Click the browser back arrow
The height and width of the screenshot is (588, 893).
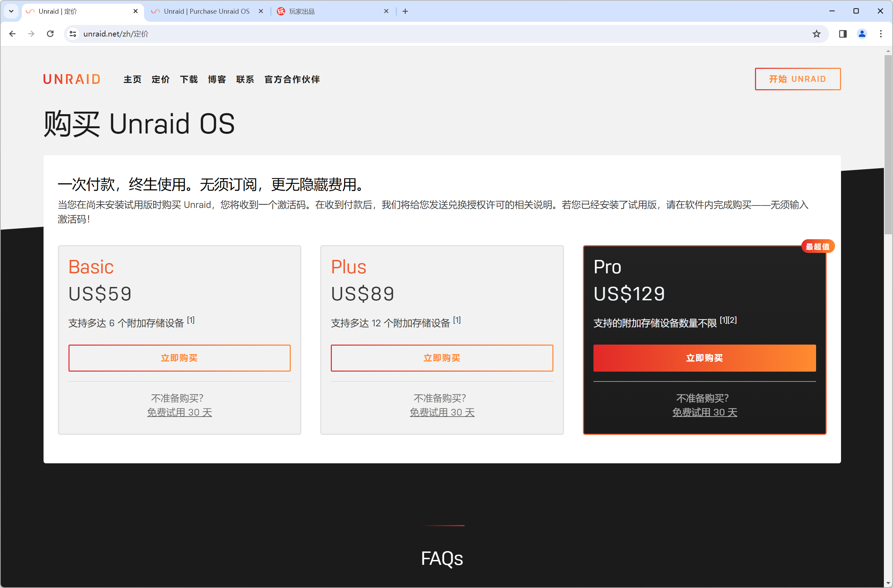[x=12, y=34]
